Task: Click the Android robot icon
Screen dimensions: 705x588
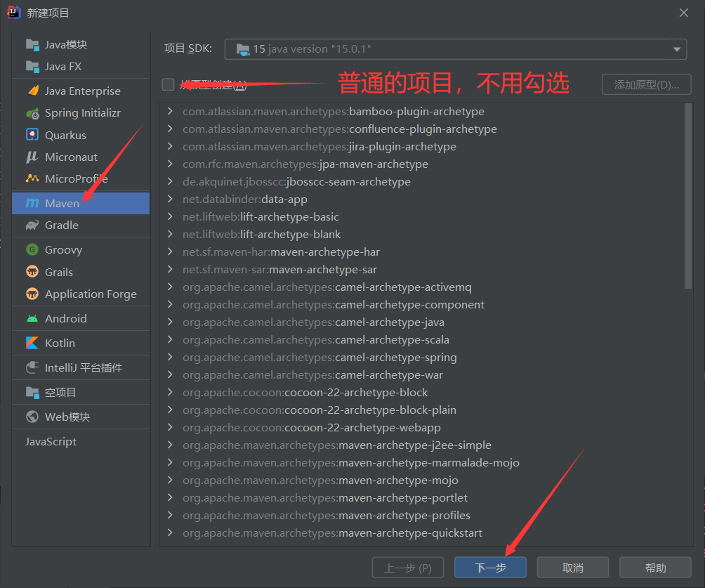Action: 32,318
